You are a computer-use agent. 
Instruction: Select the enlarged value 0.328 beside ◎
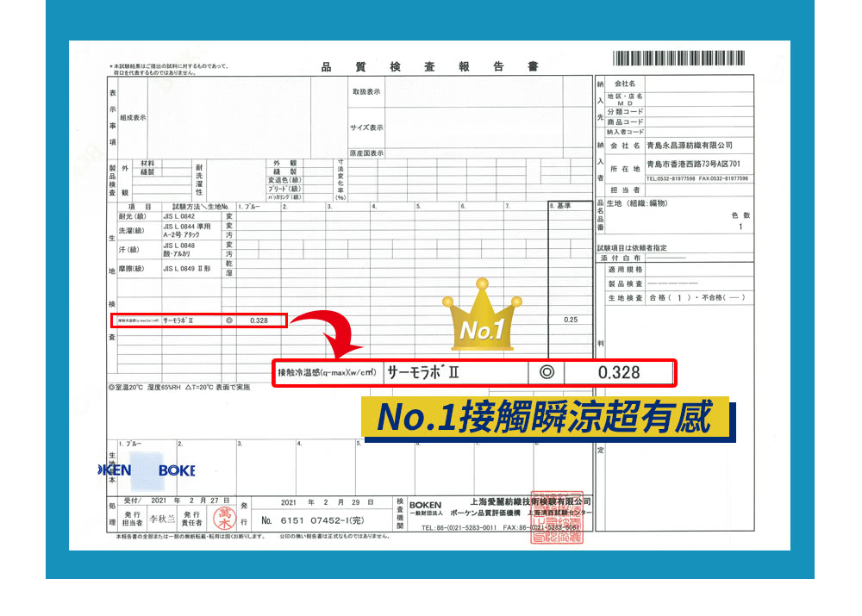[x=618, y=372]
